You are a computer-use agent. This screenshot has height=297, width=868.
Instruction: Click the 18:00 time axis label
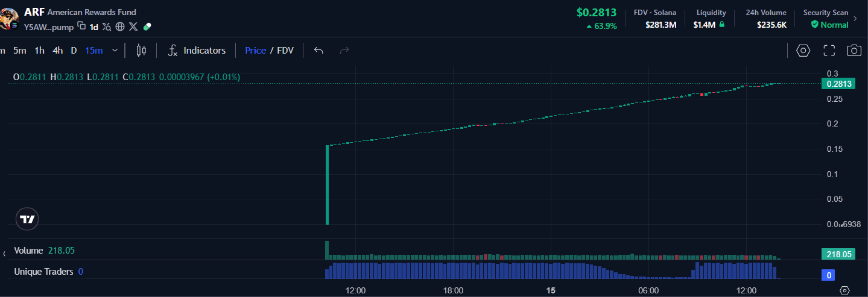(x=454, y=290)
